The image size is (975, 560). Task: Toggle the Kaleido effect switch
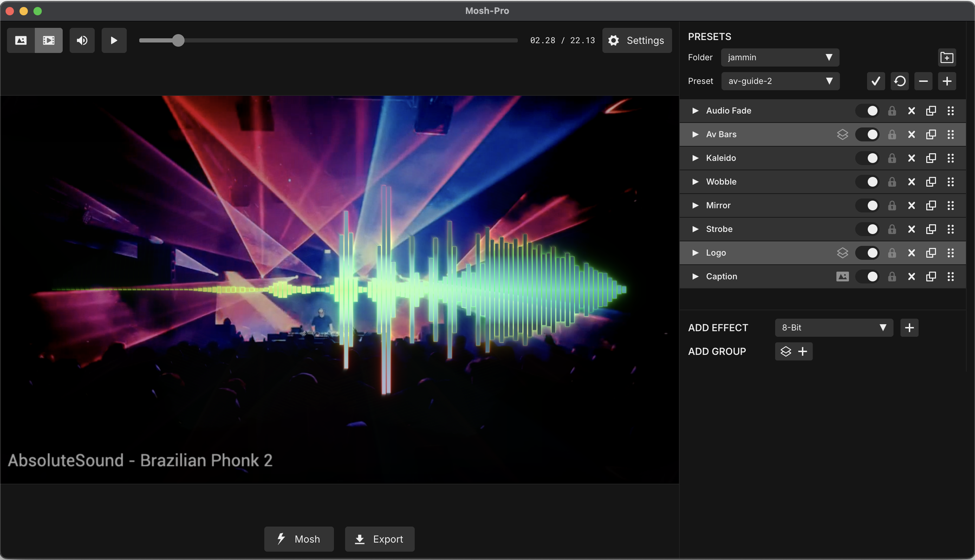(x=867, y=158)
